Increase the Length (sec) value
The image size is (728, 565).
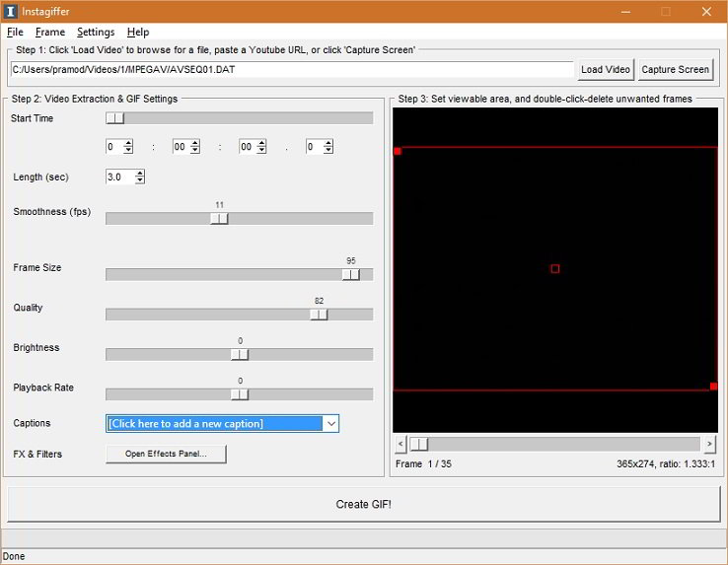[140, 174]
